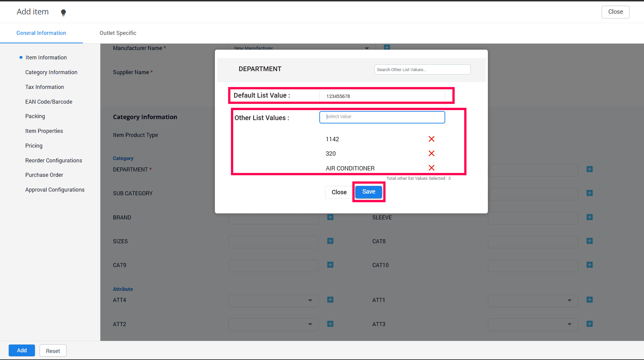644x360 pixels.
Task: Go to Item Information section
Action: click(x=46, y=57)
